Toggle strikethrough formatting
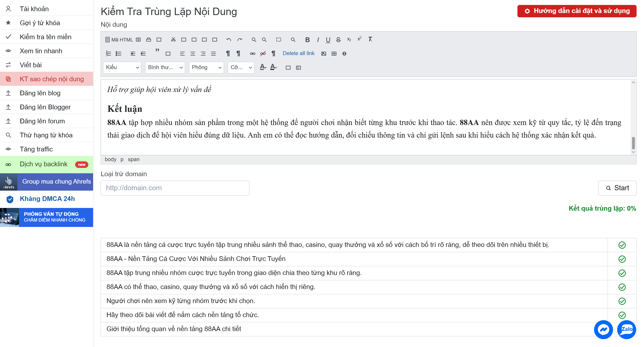The height and width of the screenshot is (347, 644). point(338,39)
